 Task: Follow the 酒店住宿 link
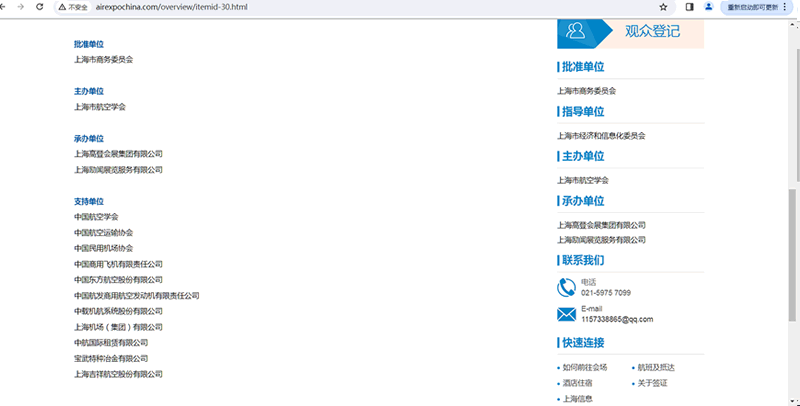click(x=577, y=383)
